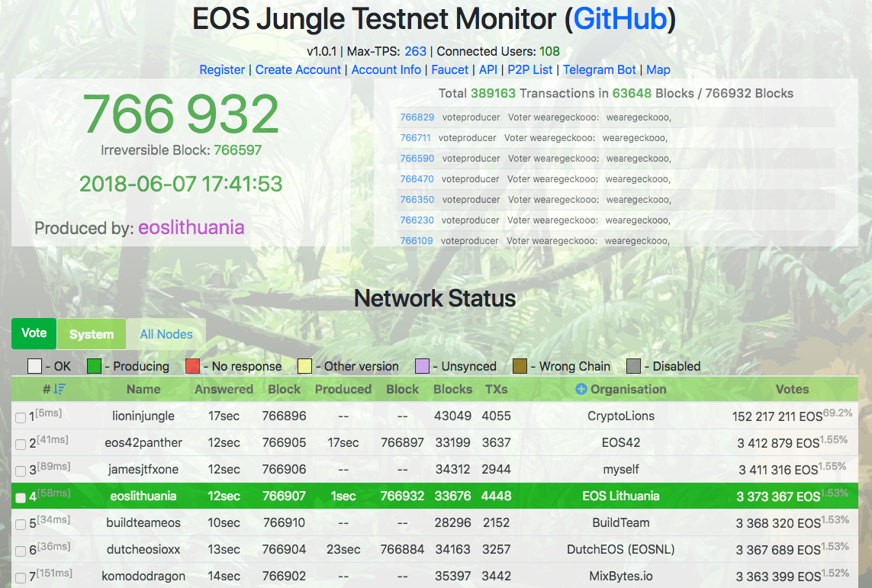The image size is (872, 588).
Task: Click the Disabled gray swatch
Action: pyautogui.click(x=633, y=366)
